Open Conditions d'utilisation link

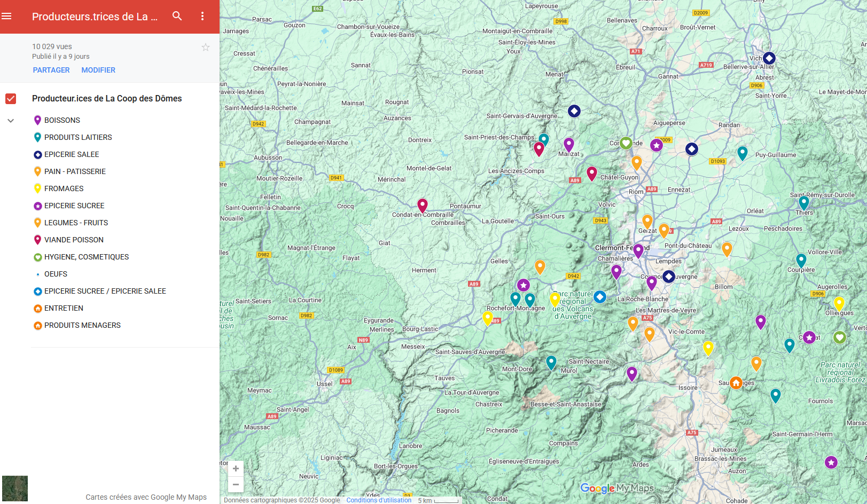click(x=379, y=500)
